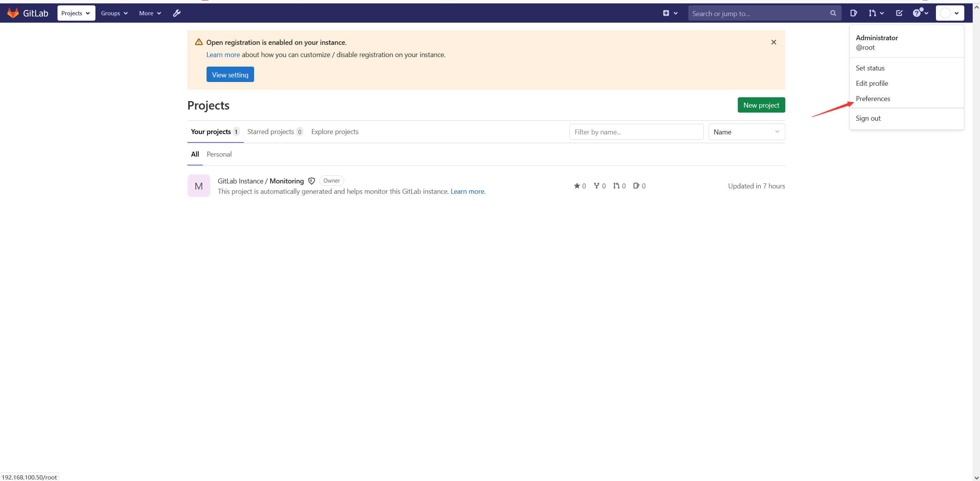Click the Owner badge
This screenshot has height=481, width=980.
pos(332,181)
